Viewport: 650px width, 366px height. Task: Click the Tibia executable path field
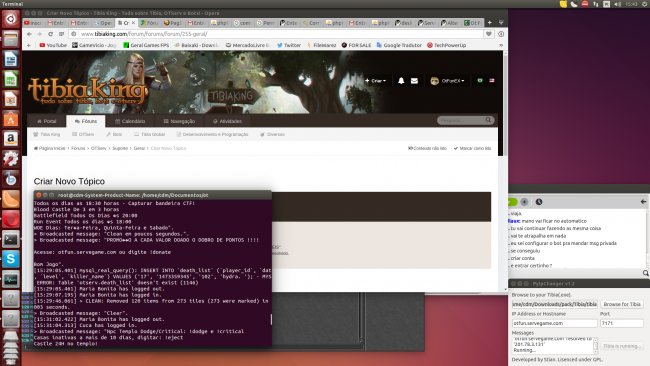(554, 304)
